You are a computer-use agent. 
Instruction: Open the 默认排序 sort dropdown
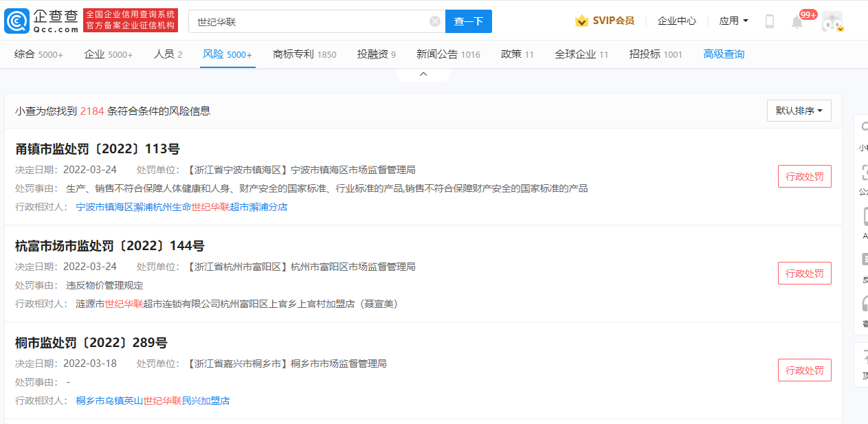coord(799,111)
